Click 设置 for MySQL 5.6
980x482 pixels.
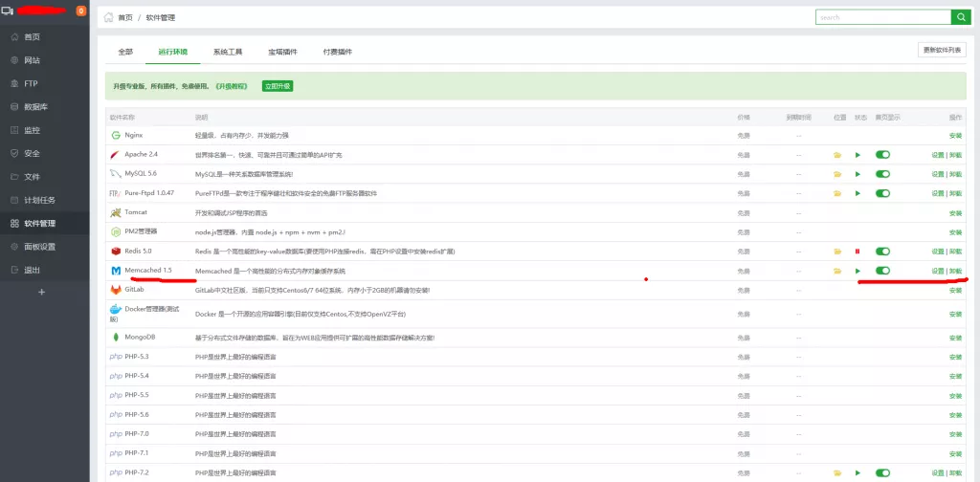(938, 174)
